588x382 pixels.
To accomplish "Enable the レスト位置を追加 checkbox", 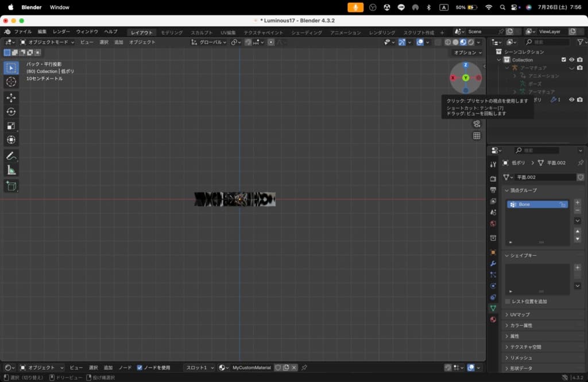I will (508, 301).
